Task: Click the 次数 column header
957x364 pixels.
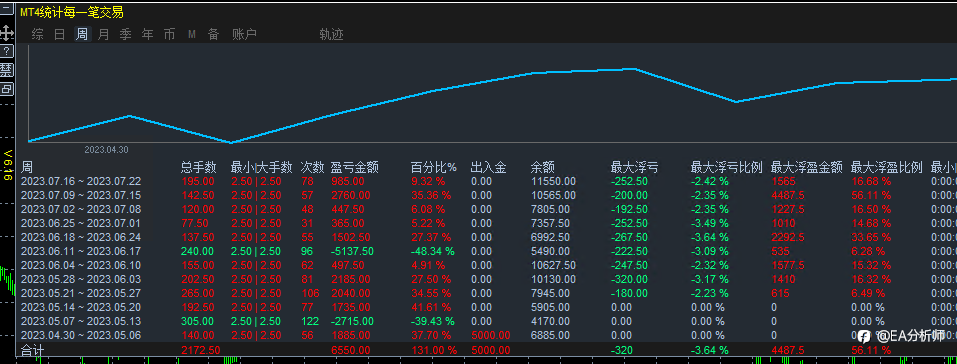Action: click(312, 167)
